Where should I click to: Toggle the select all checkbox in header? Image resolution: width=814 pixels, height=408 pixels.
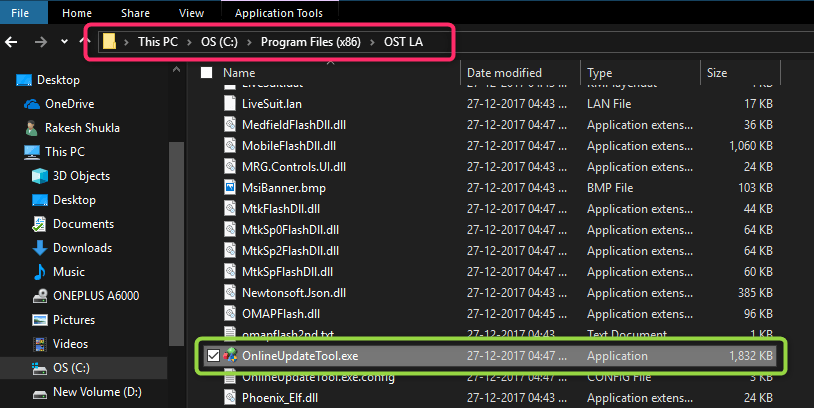[207, 73]
